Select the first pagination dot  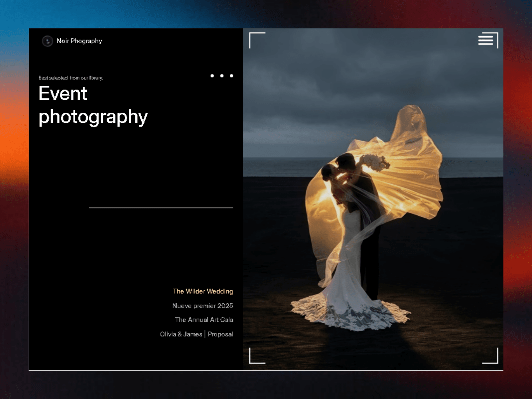click(212, 76)
